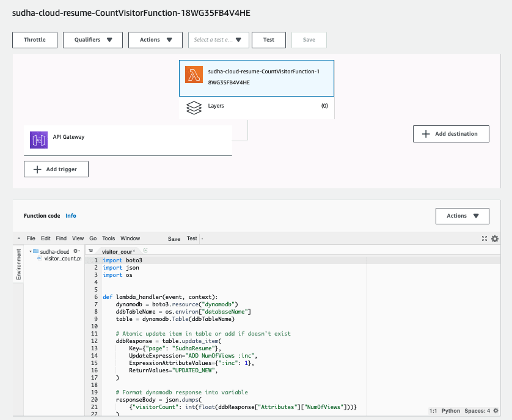Viewport: 512px width, 420px height.
Task: Click the tab list icon beside visitor_count tab
Action: click(x=91, y=251)
